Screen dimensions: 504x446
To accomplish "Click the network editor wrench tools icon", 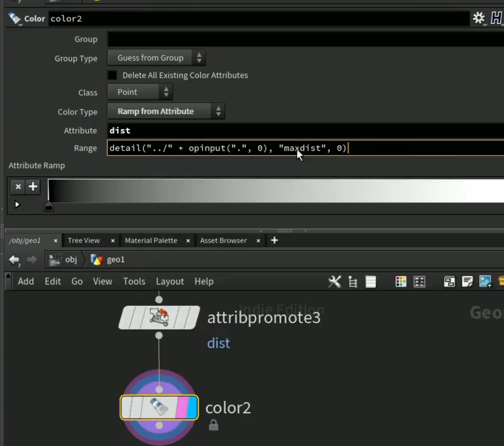I will click(x=335, y=282).
